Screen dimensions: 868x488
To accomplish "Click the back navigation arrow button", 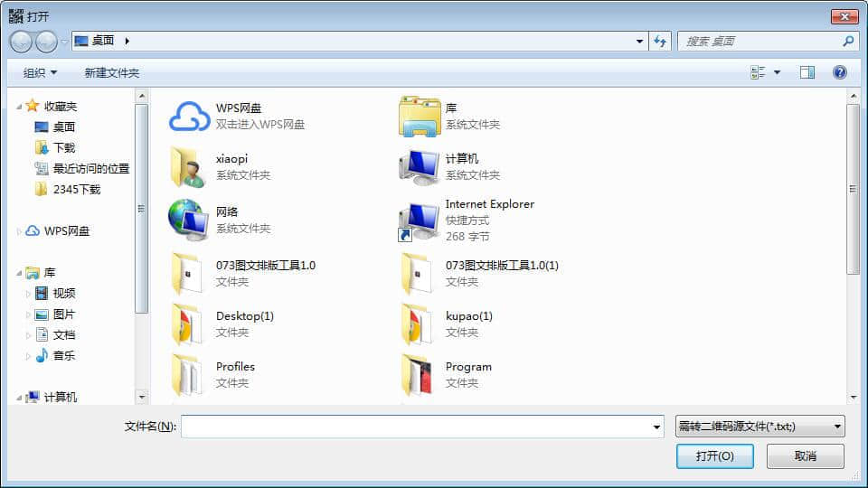I will tap(21, 42).
